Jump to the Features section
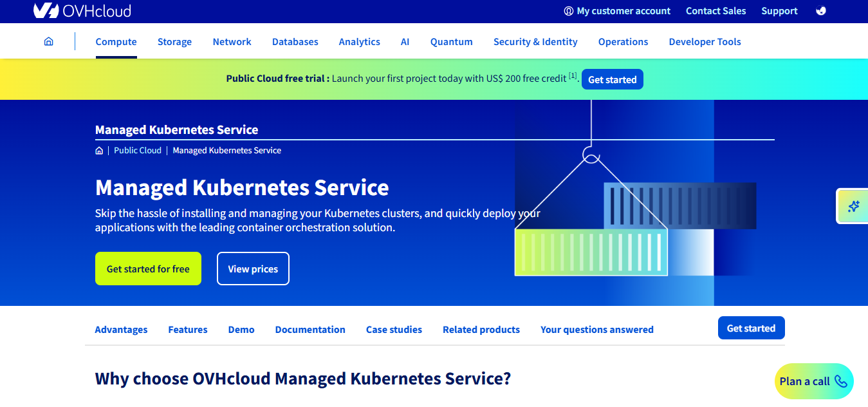This screenshot has width=868, height=407. click(188, 330)
